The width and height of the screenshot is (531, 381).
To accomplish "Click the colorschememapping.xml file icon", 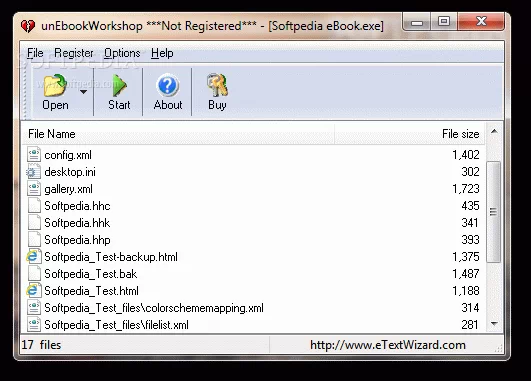I will (34, 308).
